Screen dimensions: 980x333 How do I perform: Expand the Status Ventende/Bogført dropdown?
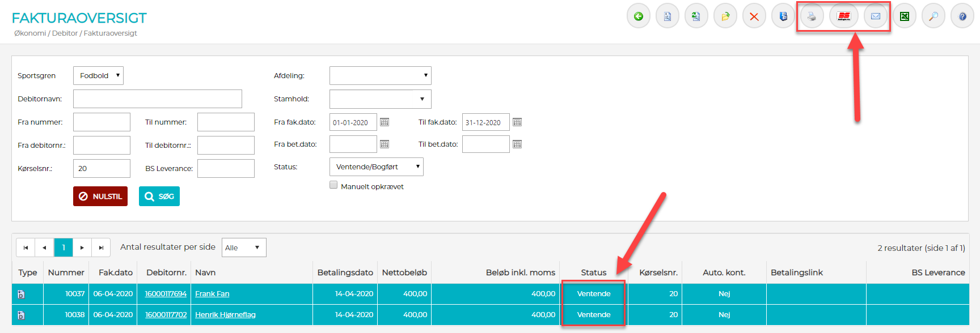376,167
